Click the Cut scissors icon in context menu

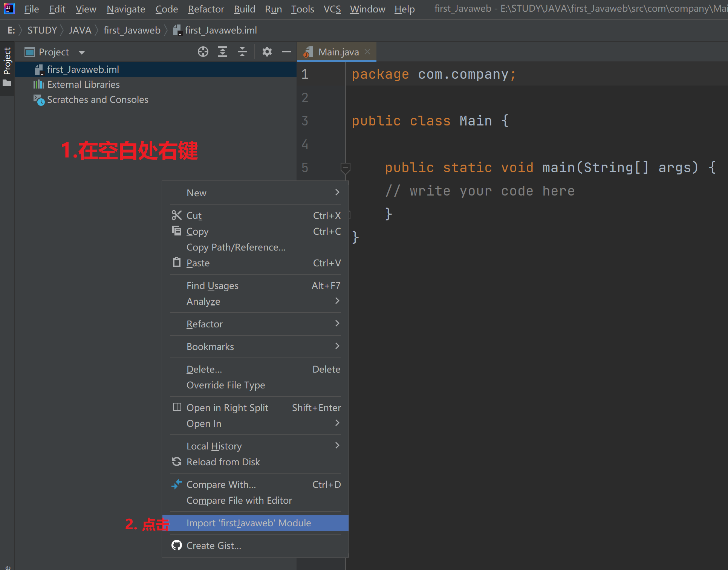(176, 215)
